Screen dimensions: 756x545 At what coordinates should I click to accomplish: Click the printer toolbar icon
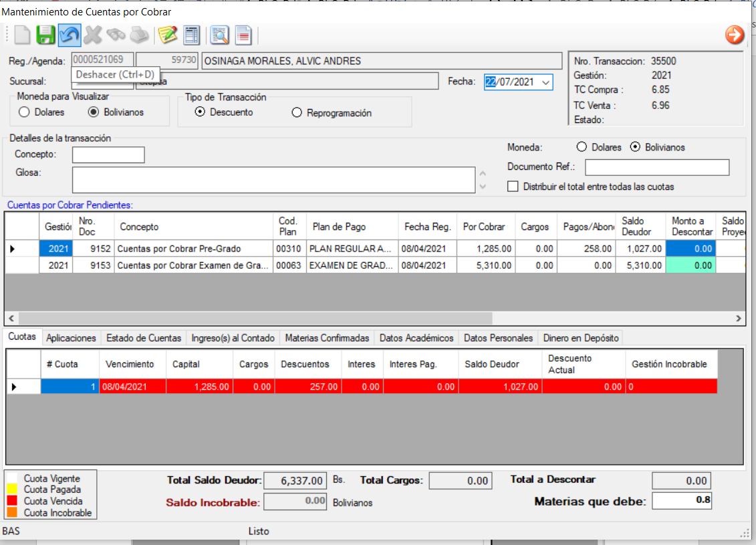click(x=140, y=35)
